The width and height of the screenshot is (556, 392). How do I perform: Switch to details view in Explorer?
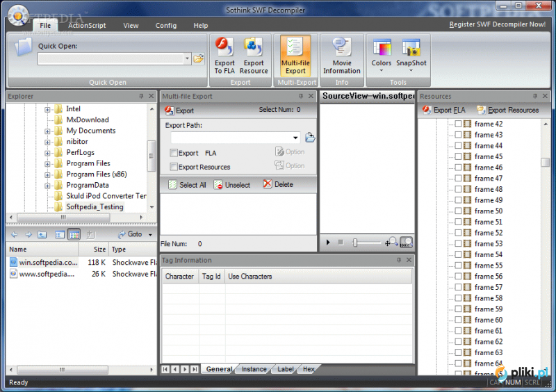74,234
